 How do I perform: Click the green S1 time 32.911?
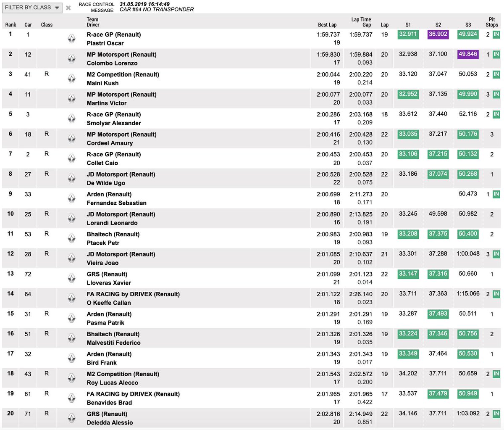408,34
